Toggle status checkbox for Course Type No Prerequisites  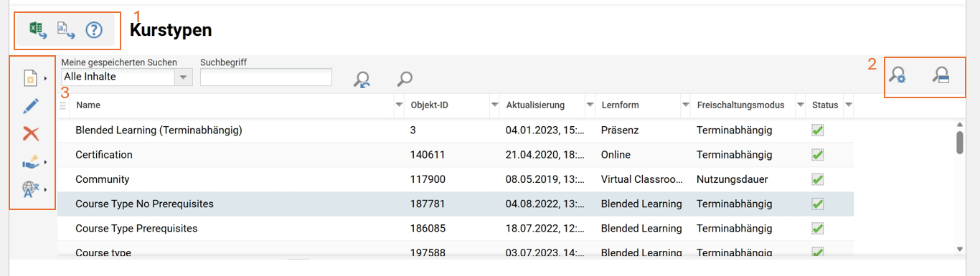click(x=817, y=204)
